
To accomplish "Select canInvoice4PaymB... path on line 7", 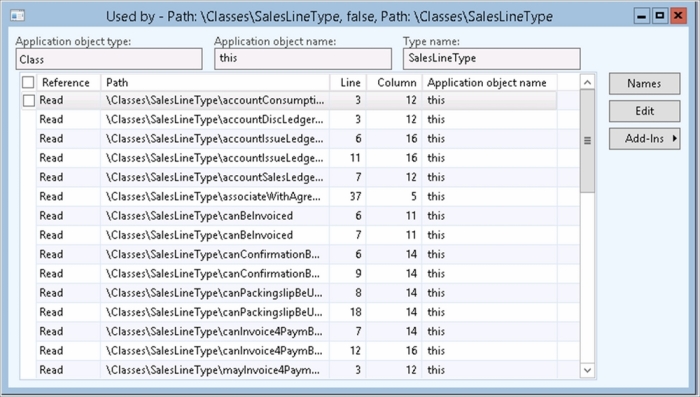I will pyautogui.click(x=215, y=331).
